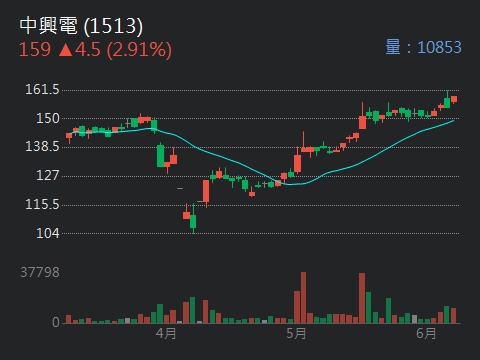Click the 115.5 price axis label
Image resolution: width=480 pixels, height=360 pixels.
coord(42,204)
